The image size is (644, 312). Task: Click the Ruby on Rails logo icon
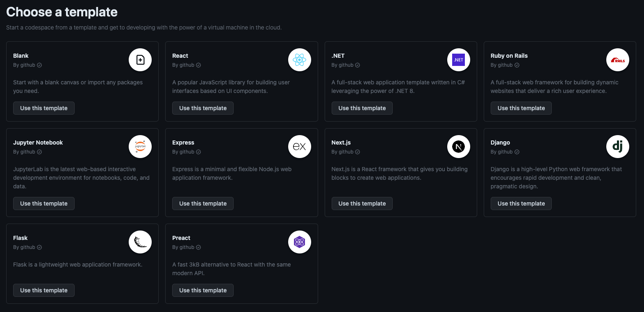point(618,60)
